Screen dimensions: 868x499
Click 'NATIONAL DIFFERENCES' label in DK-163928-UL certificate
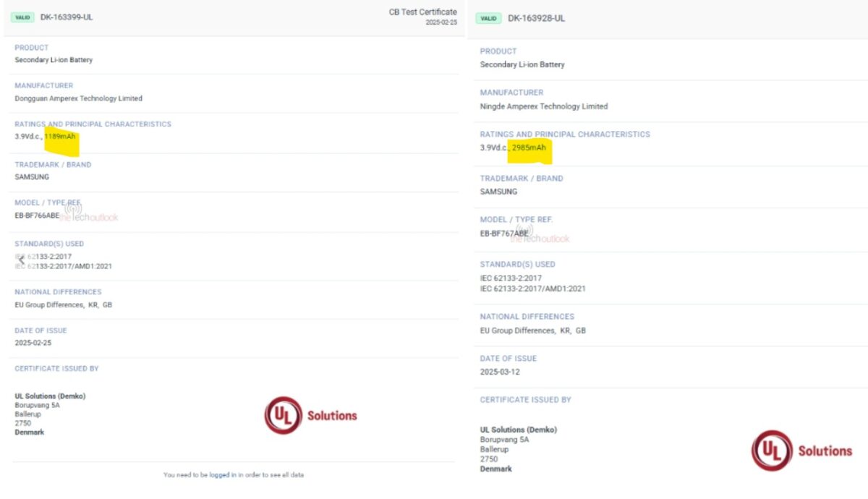(527, 317)
